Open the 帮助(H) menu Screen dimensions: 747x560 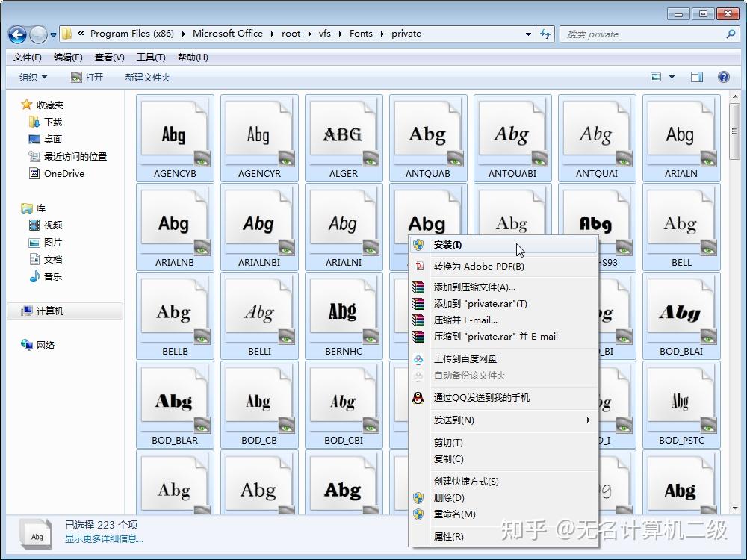[193, 57]
